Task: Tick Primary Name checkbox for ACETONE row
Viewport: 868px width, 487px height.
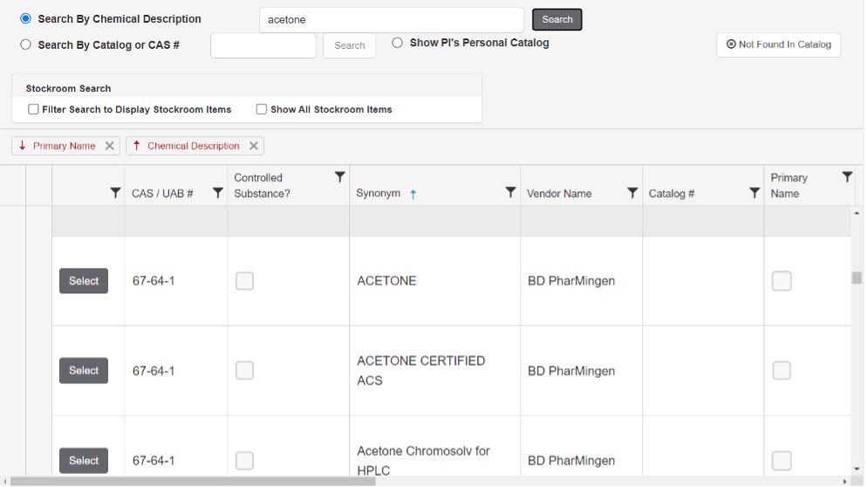Action: 781,281
